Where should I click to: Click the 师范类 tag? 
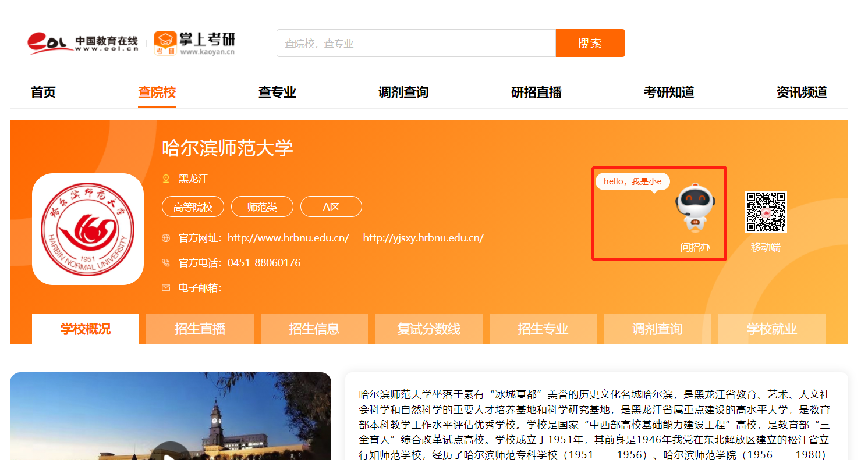click(x=262, y=206)
